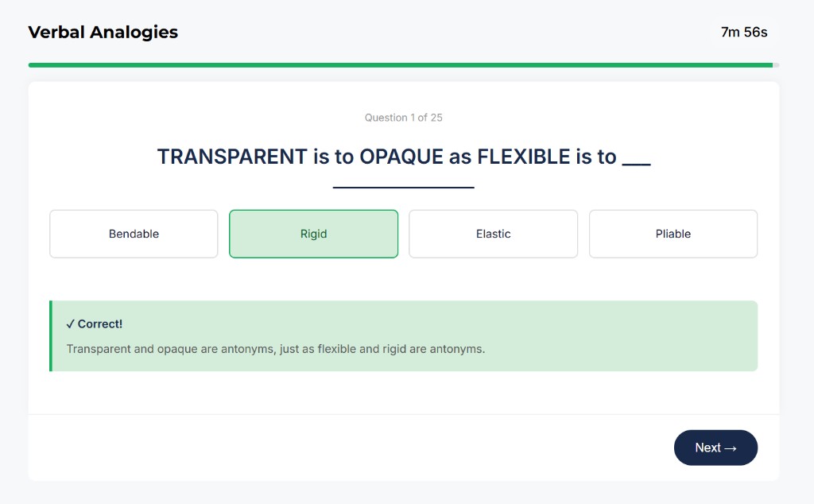Click the "Question 1 of 25" counter
Viewport: 814px width, 504px height.
[x=403, y=118]
